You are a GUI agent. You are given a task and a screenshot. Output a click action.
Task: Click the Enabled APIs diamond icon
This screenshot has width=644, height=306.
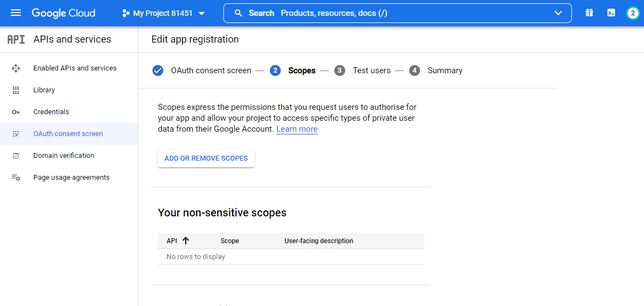16,68
